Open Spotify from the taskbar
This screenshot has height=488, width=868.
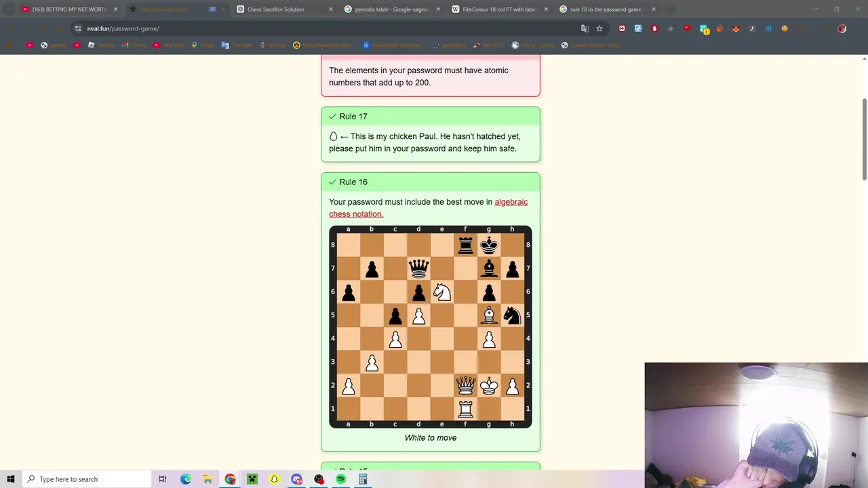340,479
